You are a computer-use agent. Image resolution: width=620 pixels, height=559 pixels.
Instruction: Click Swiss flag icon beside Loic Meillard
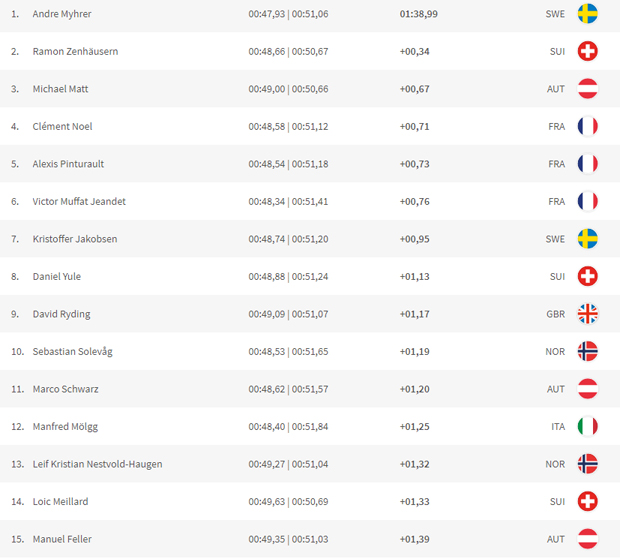pyautogui.click(x=588, y=502)
